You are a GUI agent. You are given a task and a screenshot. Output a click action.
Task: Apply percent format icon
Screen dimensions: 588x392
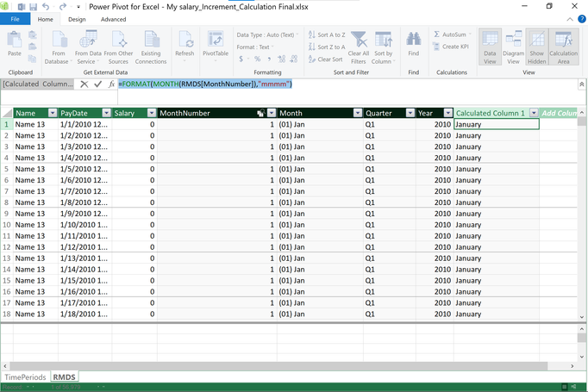257,59
